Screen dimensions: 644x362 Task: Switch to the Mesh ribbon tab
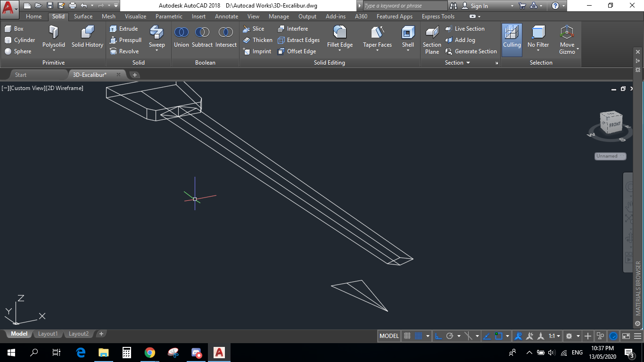pos(108,16)
